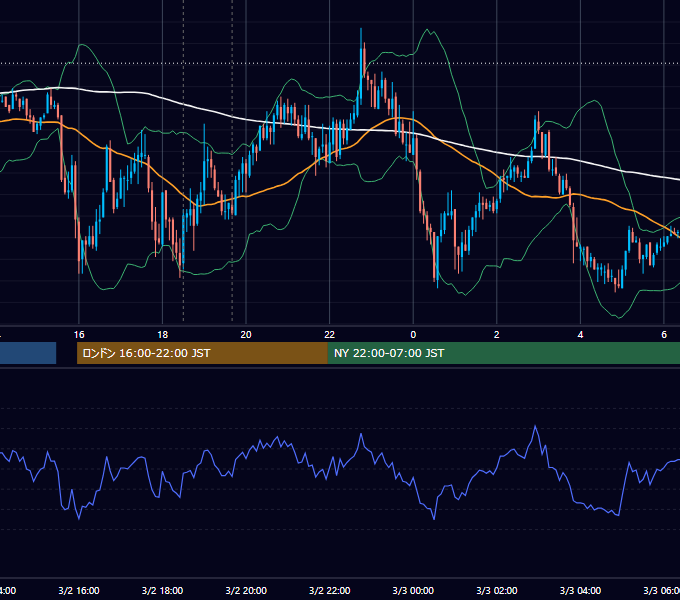The height and width of the screenshot is (600, 680).
Task: Click the '3/2 16:00' date label
Action: [79, 591]
